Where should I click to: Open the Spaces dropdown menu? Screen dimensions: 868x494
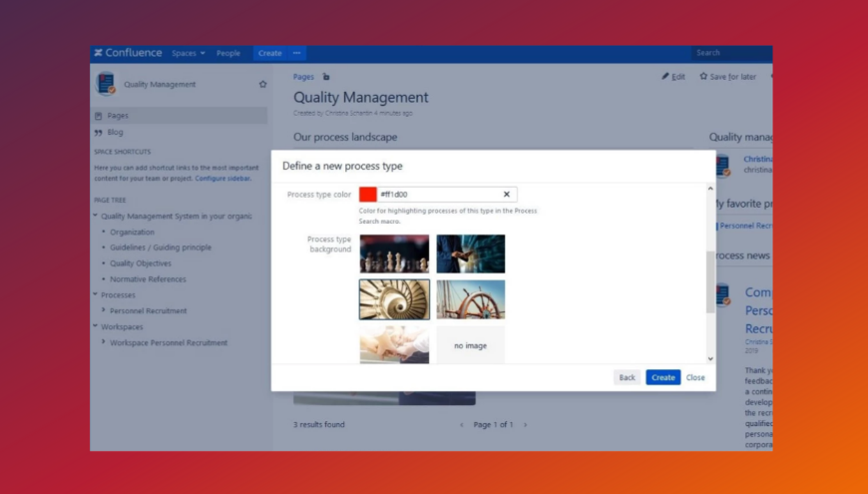pyautogui.click(x=188, y=53)
